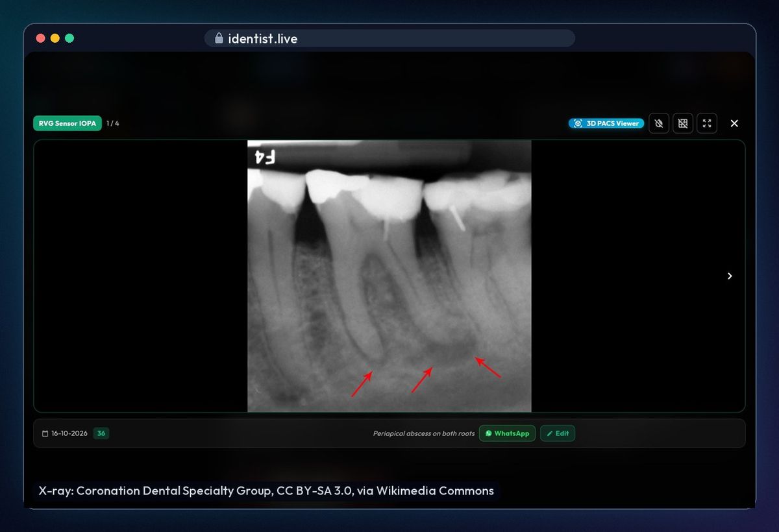
Task: Toggle the crossed-out overlay icon
Action: click(659, 123)
